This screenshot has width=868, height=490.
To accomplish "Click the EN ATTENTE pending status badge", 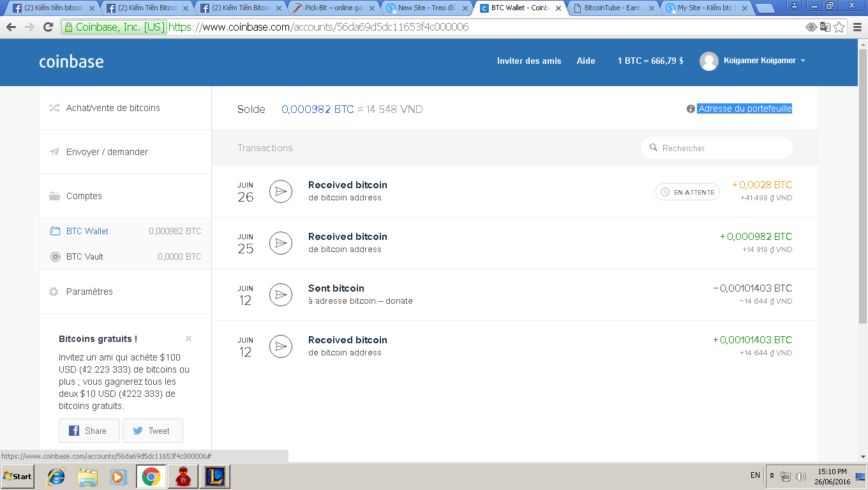I will coord(687,192).
